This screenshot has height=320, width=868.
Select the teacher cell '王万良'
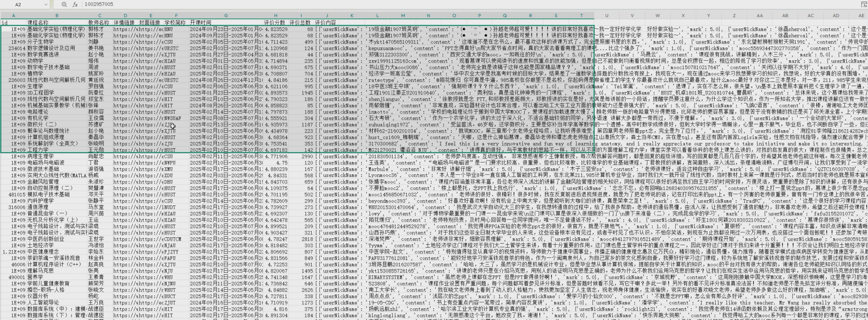100,303
